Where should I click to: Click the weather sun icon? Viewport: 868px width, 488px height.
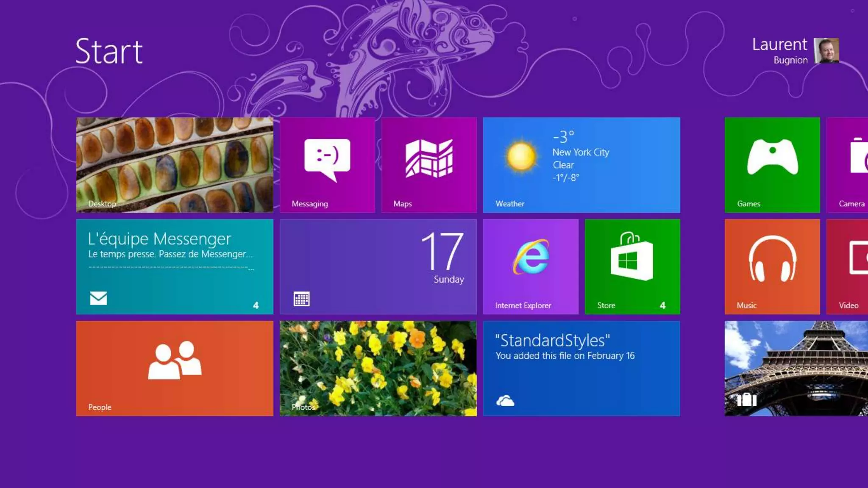(x=521, y=157)
